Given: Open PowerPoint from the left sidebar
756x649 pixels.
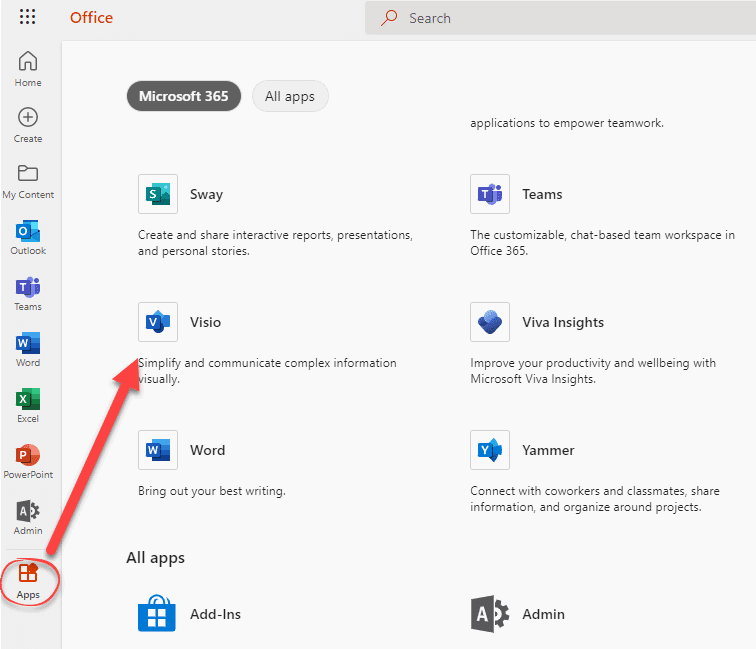Looking at the screenshot, I should 28,462.
